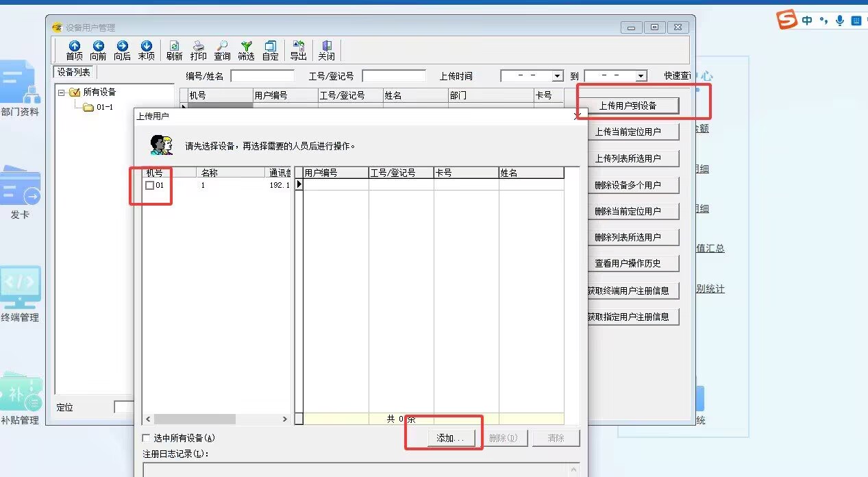Click 删除当前定位用户 button
This screenshot has width=868, height=477.
(628, 211)
